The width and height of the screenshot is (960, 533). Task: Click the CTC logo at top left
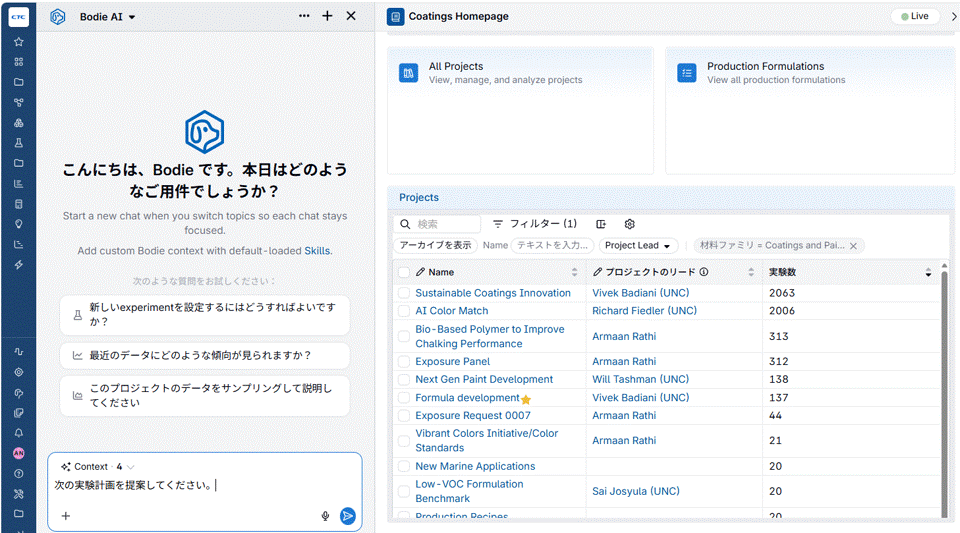tap(18, 17)
